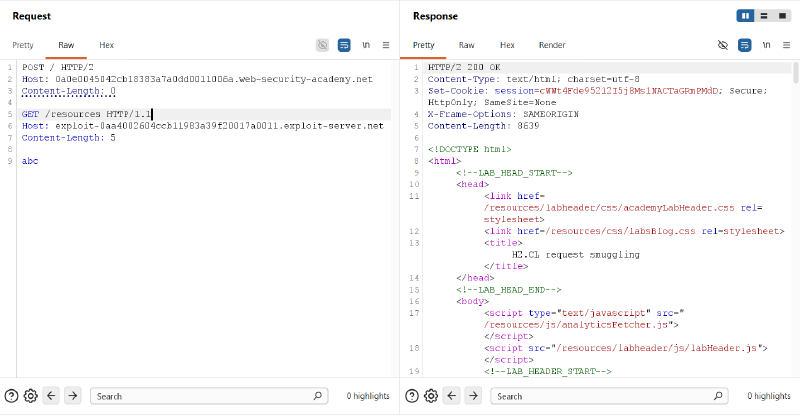The height and width of the screenshot is (416, 800).
Task: Open the Response Render tab
Action: coord(552,45)
